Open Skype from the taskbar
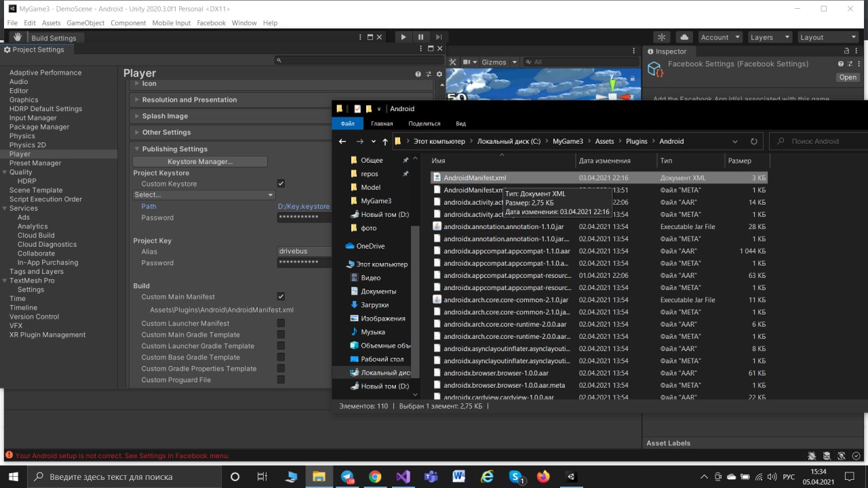Viewport: 868px width, 488px height. click(515, 476)
